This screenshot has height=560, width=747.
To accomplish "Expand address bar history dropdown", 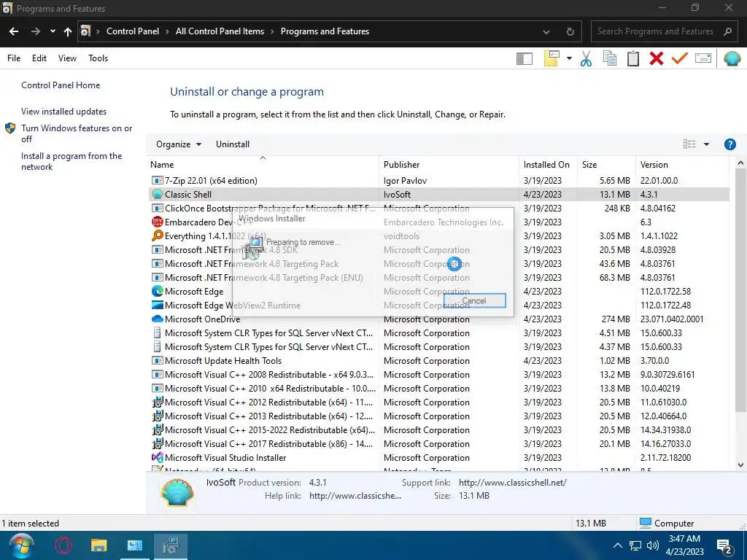I will (x=546, y=32).
